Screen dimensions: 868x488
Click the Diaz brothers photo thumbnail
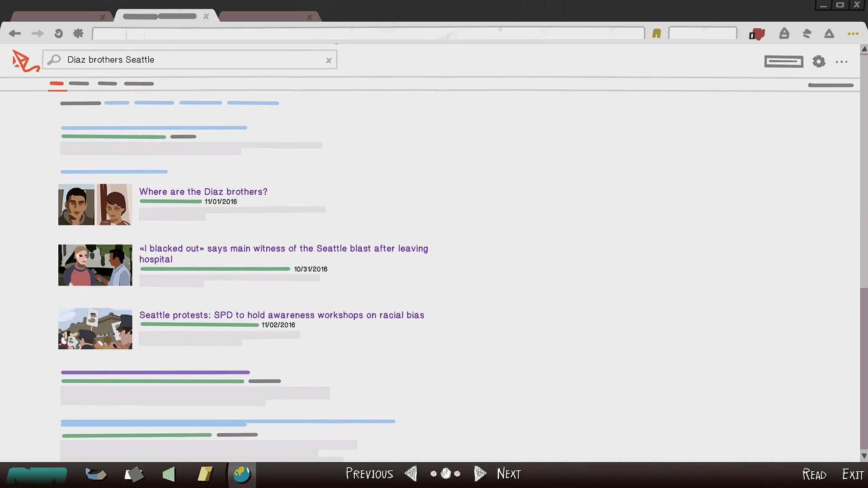point(95,205)
